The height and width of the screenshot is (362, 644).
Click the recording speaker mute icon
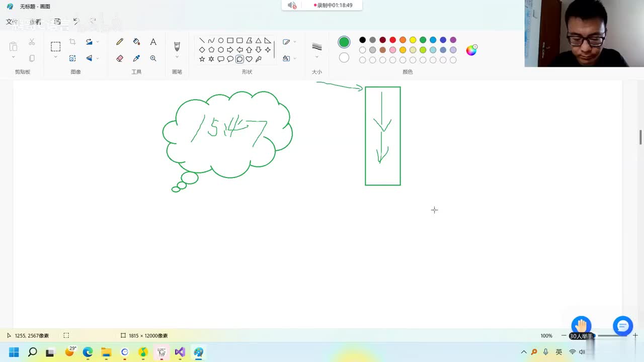(292, 5)
